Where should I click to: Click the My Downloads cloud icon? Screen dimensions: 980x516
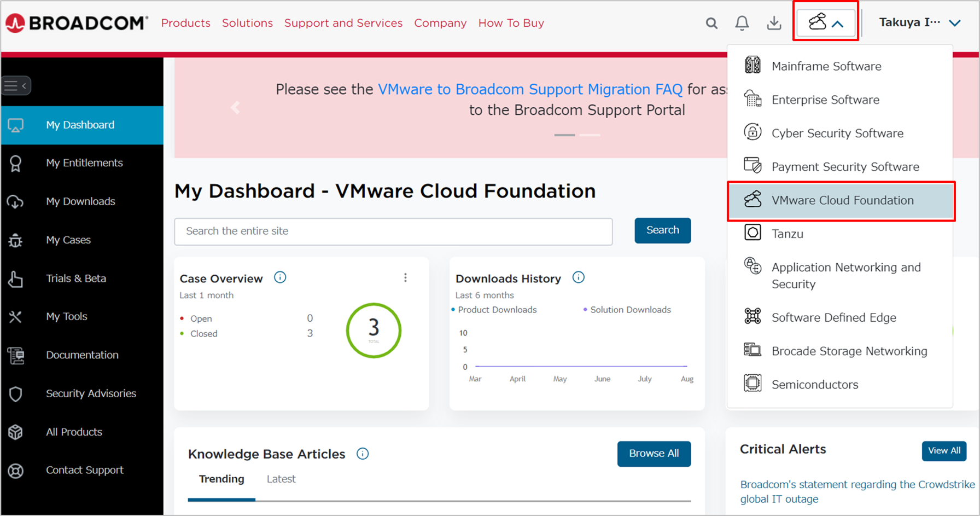click(15, 202)
